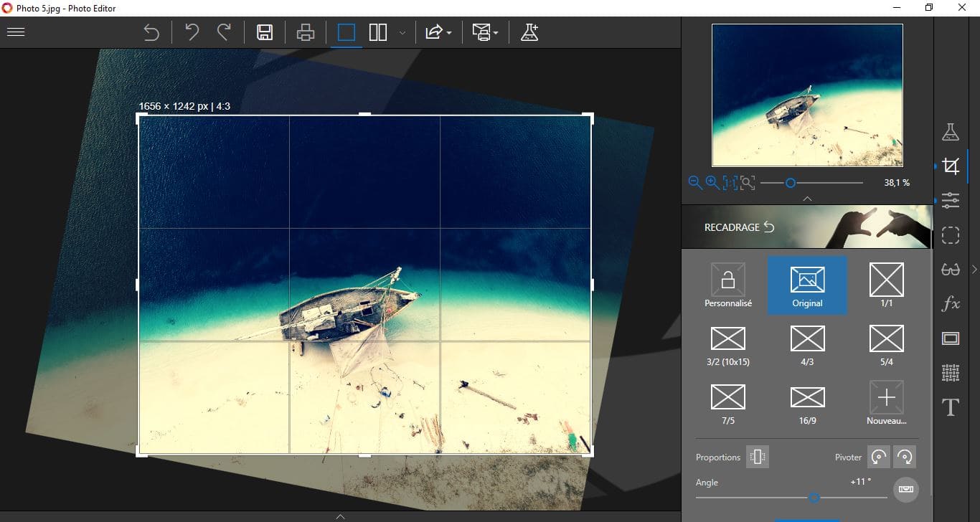Collapse the navigator preview panel chevron
The width and height of the screenshot is (980, 522).
807,198
